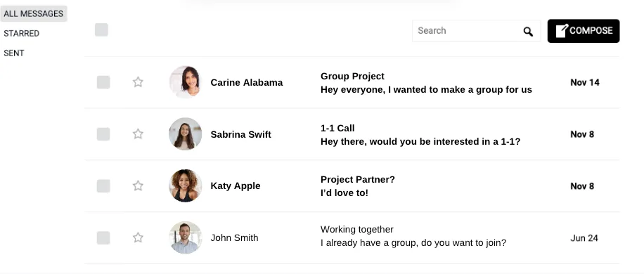Open Sabrina Swift's avatar photo
644x274 pixels.
[185, 133]
